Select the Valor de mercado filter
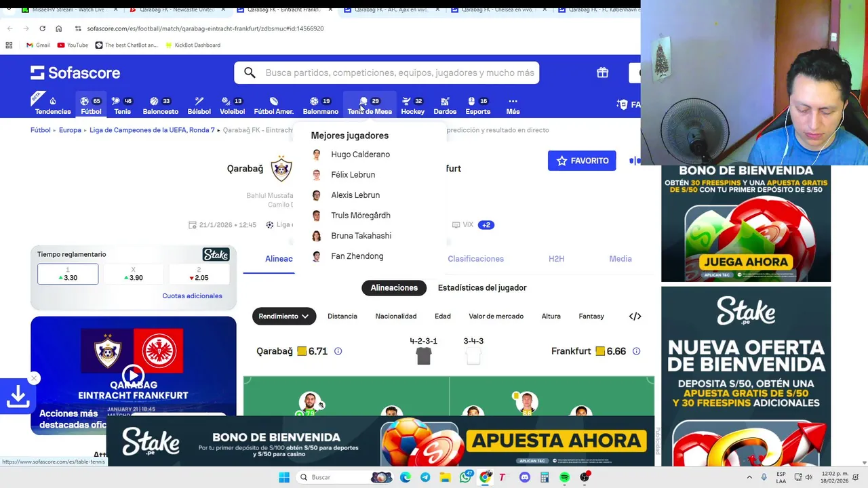 click(496, 316)
